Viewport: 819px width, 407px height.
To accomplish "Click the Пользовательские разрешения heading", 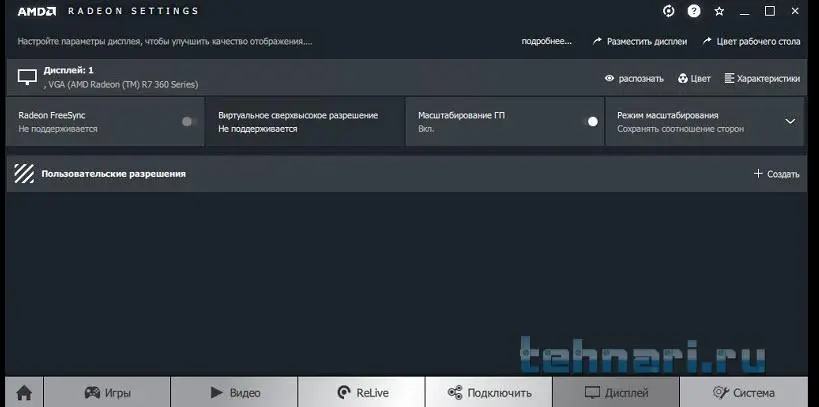I will point(113,174).
